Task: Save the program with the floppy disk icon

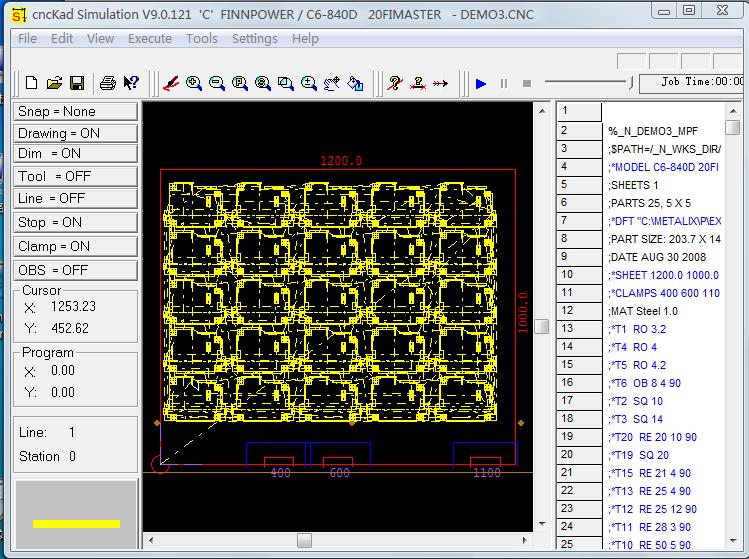Action: pos(77,83)
